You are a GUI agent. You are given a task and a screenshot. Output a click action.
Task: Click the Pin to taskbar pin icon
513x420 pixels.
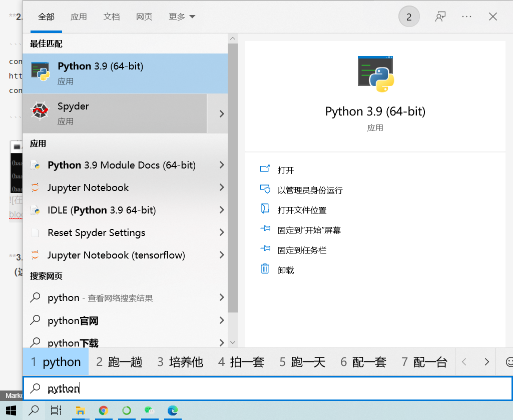pyautogui.click(x=265, y=248)
